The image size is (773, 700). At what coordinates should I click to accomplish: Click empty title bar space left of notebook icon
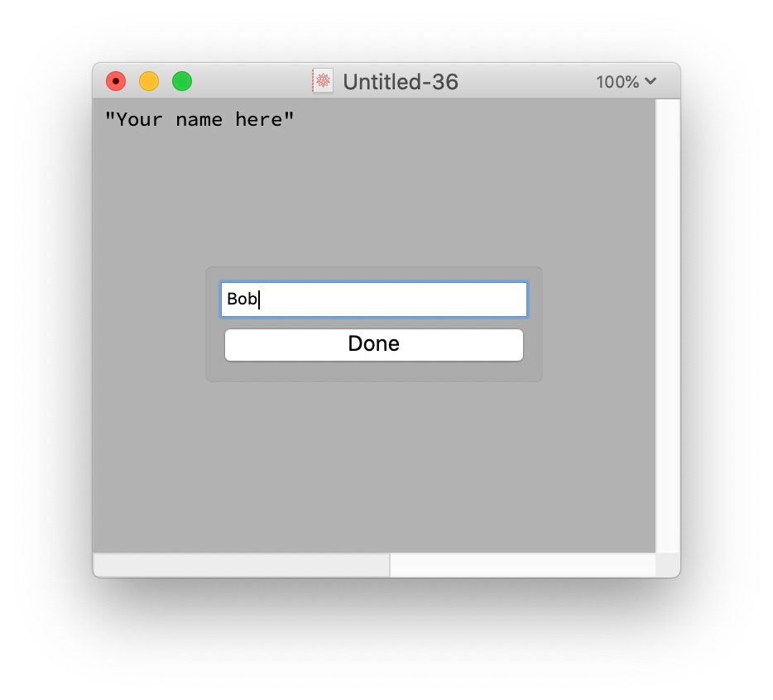252,81
